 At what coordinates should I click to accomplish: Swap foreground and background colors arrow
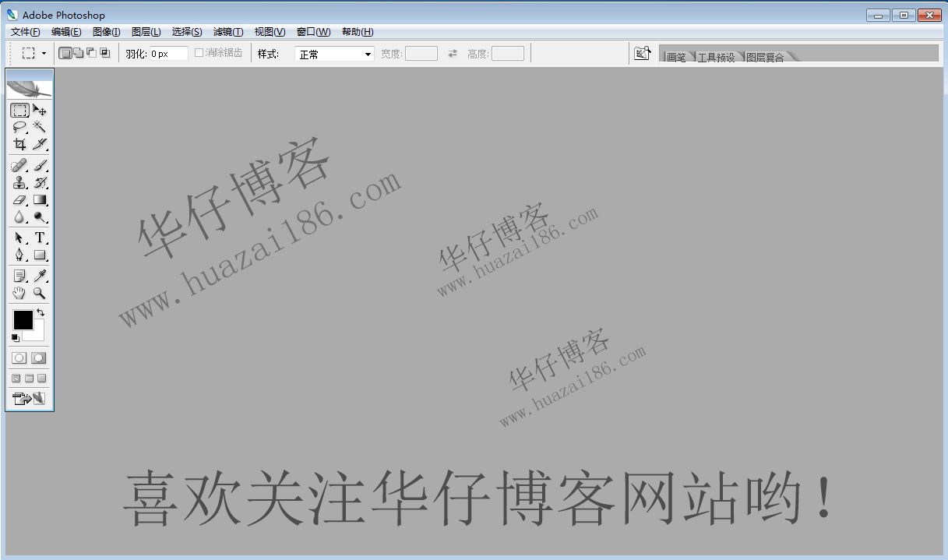click(x=41, y=312)
